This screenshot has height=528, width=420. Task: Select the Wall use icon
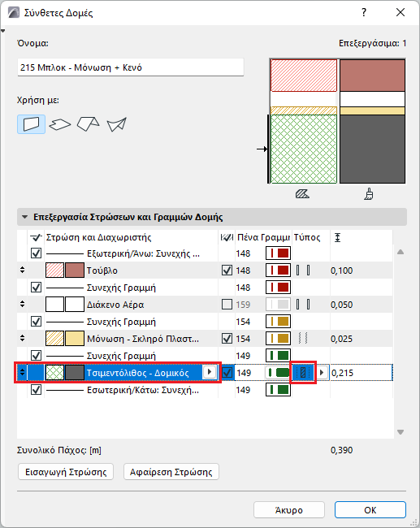(31, 124)
